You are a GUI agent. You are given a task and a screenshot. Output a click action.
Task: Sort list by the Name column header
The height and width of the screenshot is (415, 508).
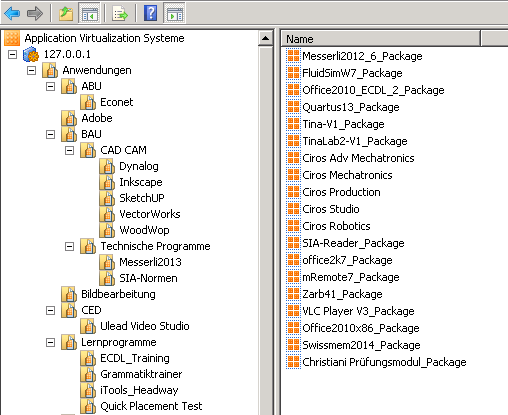pos(380,39)
